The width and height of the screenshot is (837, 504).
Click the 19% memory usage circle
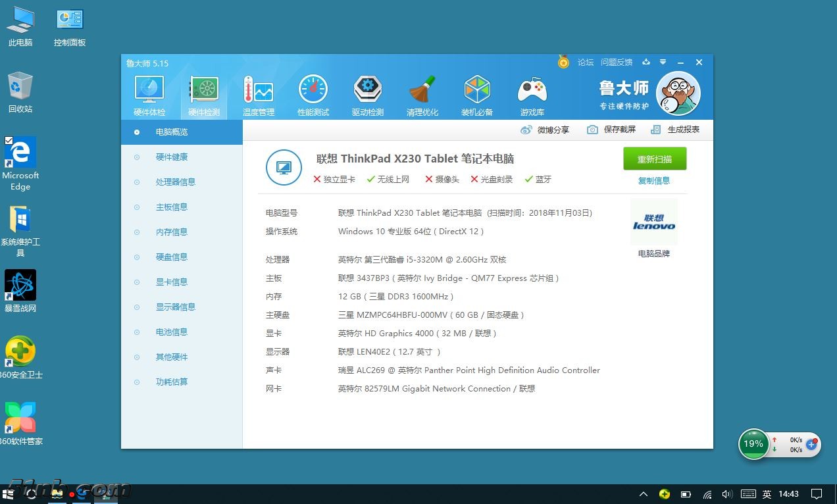click(753, 444)
